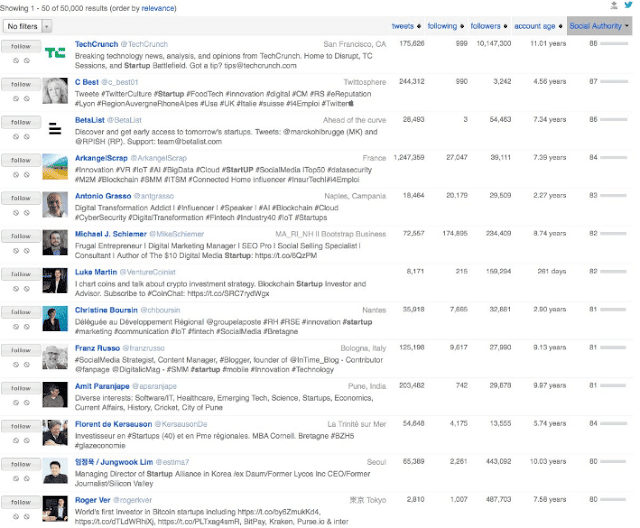Viewport: 640px width, 528px height.
Task: Click TechCrunch's Social Authority bar (88)
Action: (614, 44)
